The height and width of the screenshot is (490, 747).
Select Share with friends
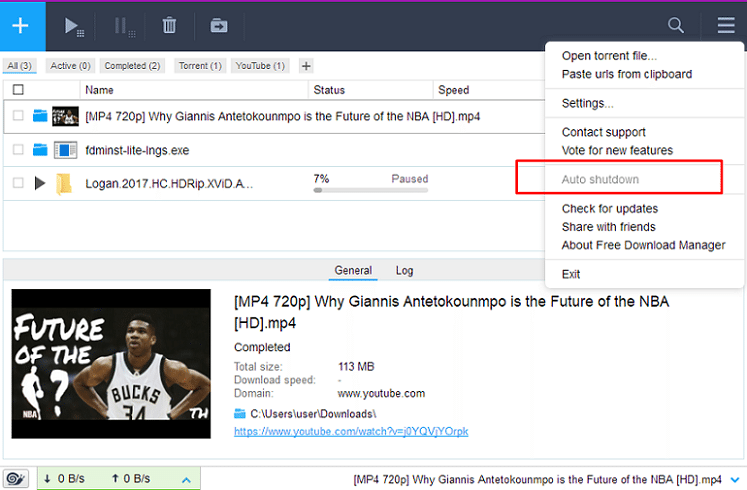tap(608, 227)
